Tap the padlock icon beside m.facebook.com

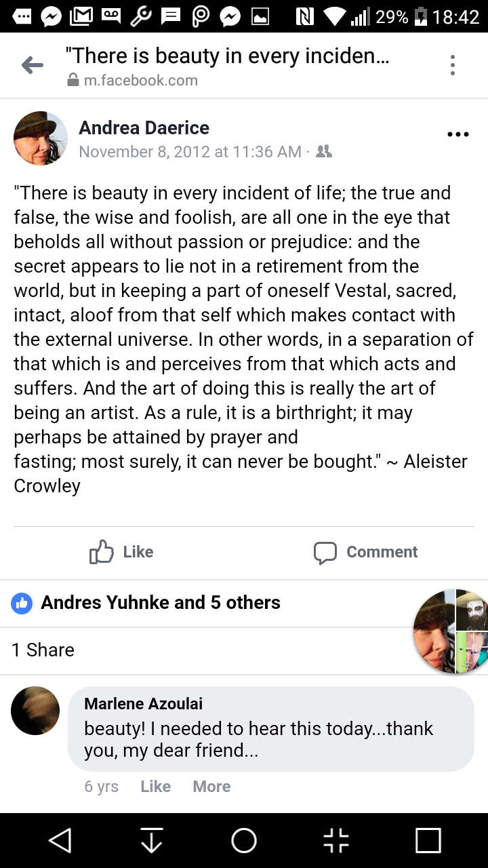[73, 81]
